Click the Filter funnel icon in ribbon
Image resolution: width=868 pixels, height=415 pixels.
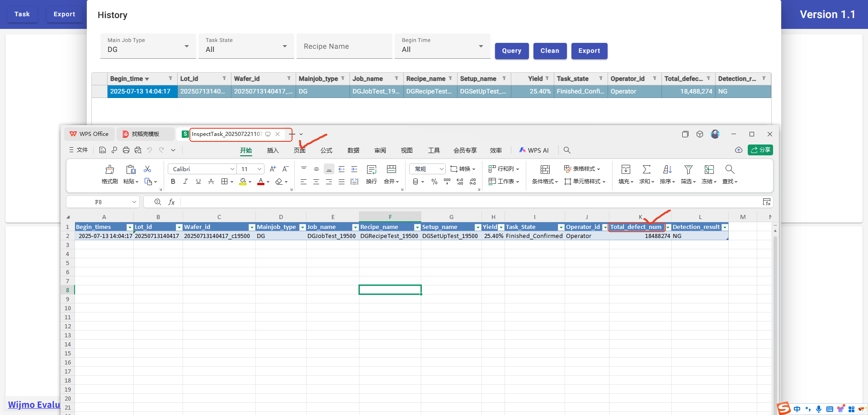688,169
